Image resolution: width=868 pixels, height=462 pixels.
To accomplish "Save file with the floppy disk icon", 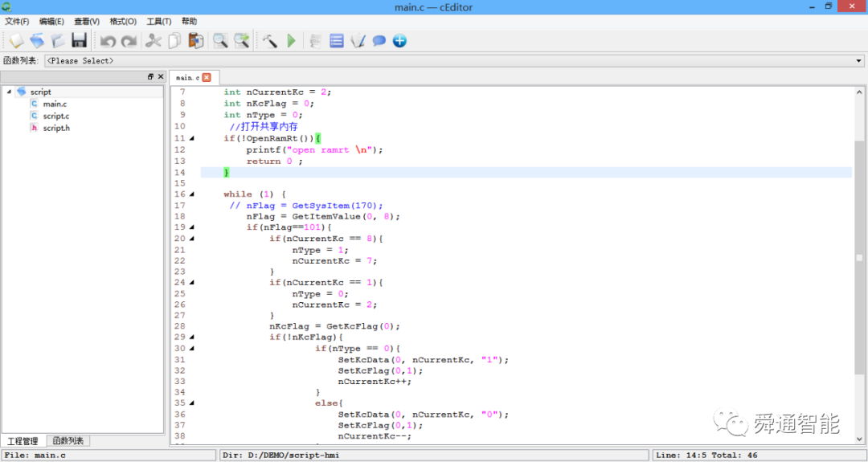I will click(79, 40).
